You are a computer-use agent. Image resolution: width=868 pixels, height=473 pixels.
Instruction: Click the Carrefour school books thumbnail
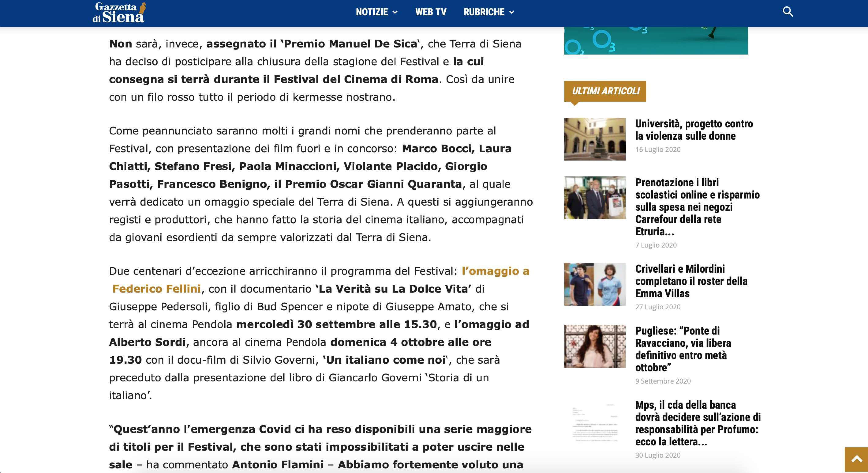coord(595,198)
